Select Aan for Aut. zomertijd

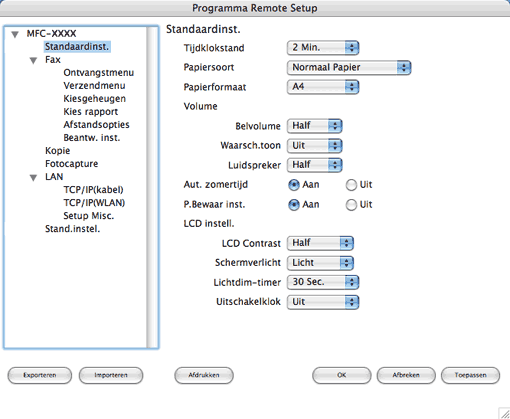coord(294,185)
